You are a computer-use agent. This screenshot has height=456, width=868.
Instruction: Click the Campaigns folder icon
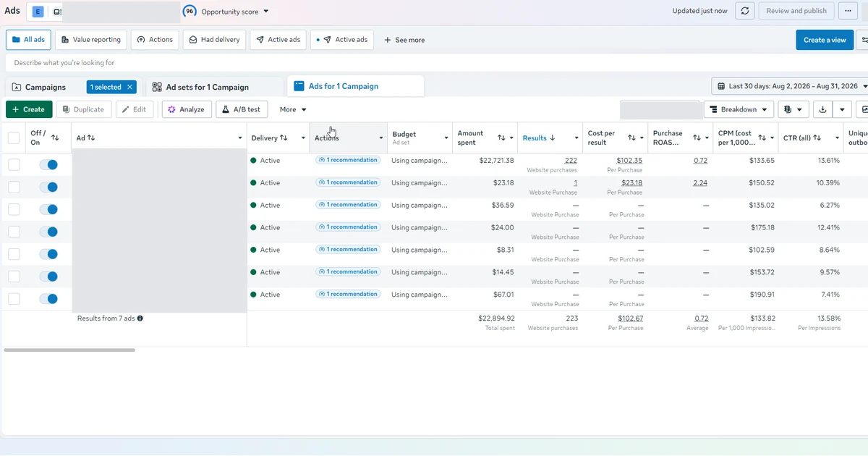pyautogui.click(x=17, y=87)
